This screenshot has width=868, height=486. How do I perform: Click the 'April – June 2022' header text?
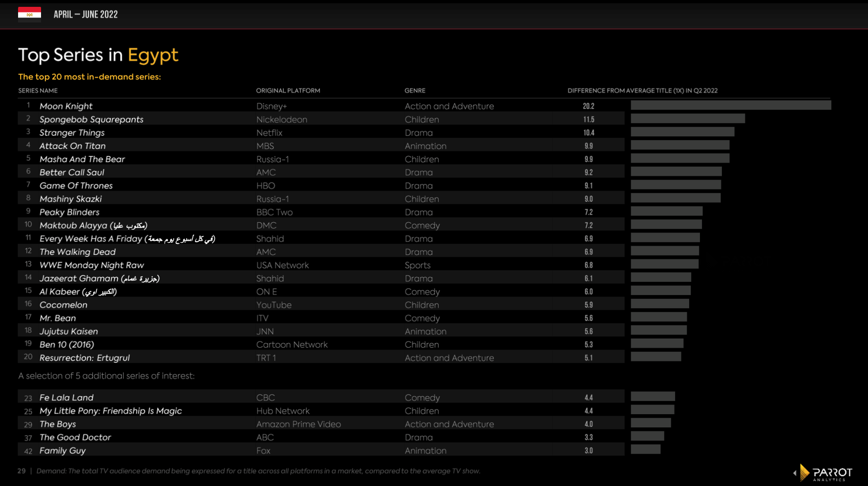pyautogui.click(x=85, y=14)
